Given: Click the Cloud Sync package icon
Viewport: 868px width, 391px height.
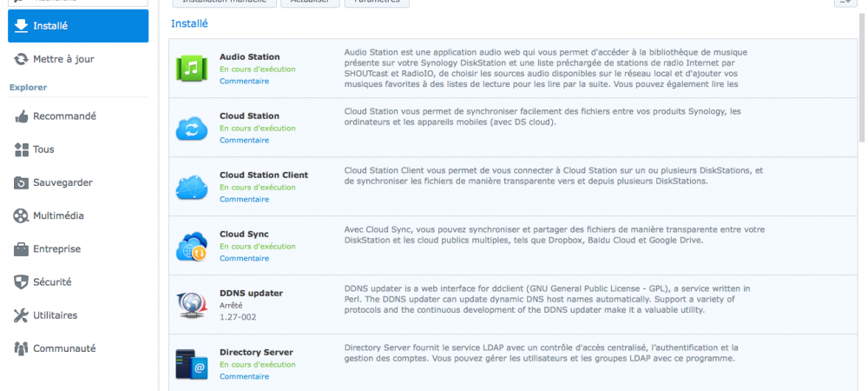Looking at the screenshot, I should pos(192,247).
